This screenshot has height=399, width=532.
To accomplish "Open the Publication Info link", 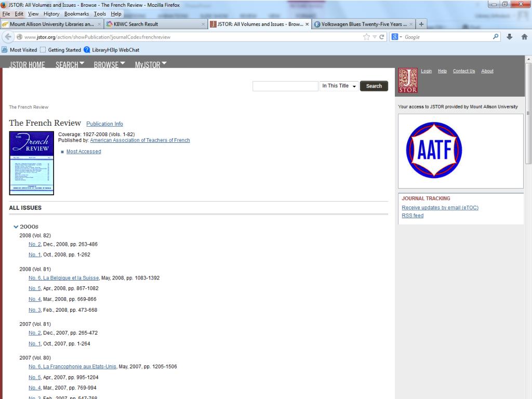I will click(x=104, y=124).
